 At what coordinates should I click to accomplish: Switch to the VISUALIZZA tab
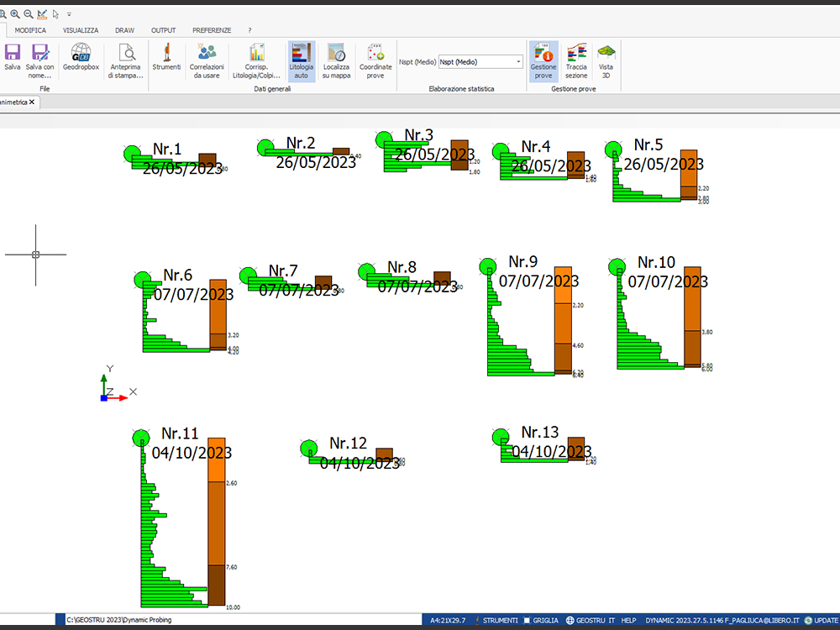(81, 30)
